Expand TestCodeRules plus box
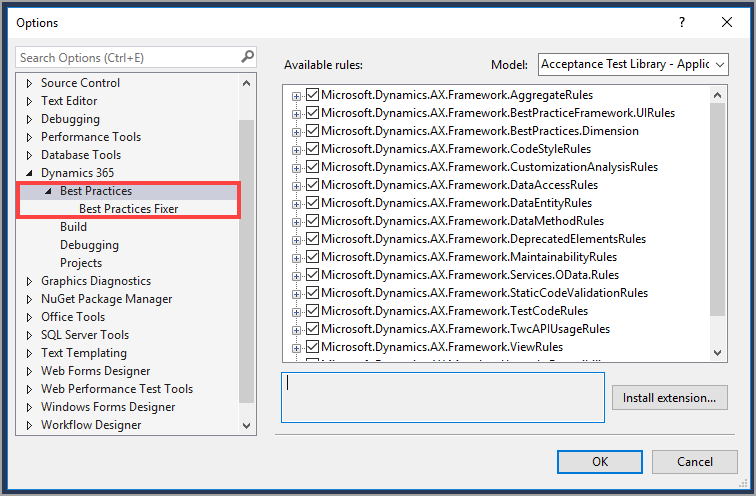 point(296,312)
